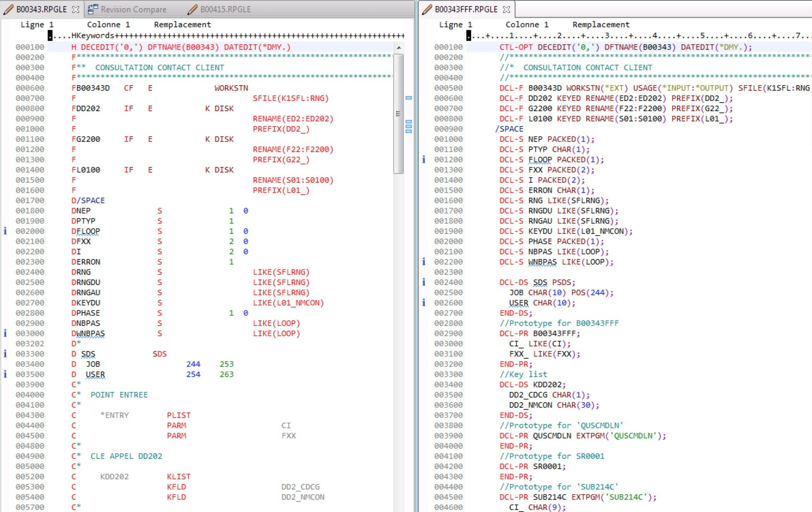
Task: Click info marker beside line 003300 SDS
Action: coord(5,353)
